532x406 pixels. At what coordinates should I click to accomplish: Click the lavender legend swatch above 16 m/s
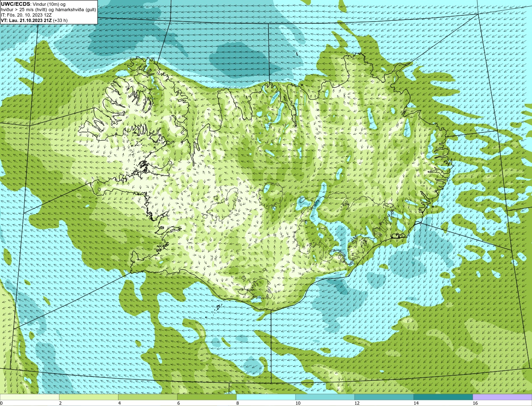coord(502,397)
